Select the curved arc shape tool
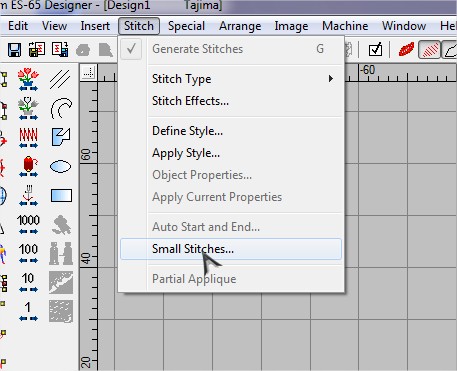The image size is (457, 371). pyautogui.click(x=61, y=108)
